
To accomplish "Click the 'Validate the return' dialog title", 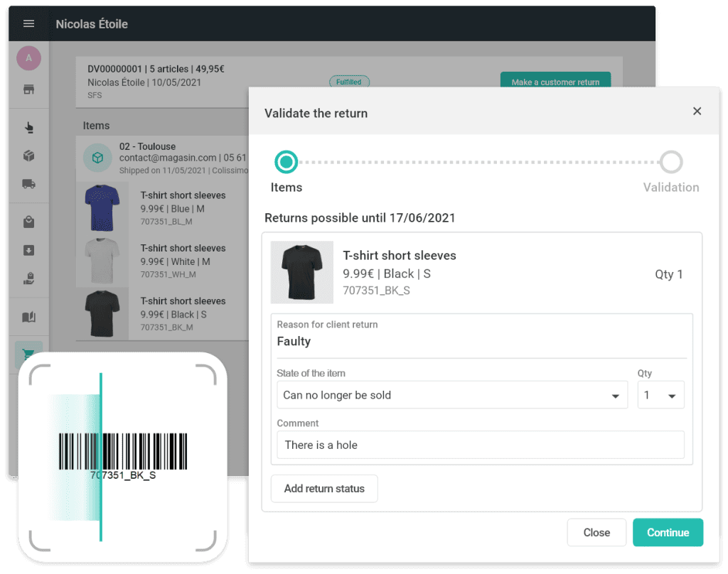I will pyautogui.click(x=316, y=113).
